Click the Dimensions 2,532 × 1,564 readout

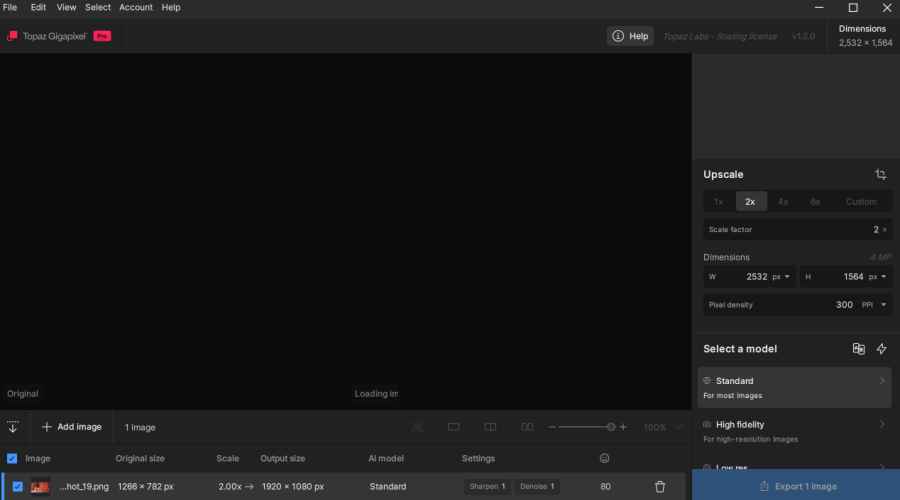tap(865, 36)
